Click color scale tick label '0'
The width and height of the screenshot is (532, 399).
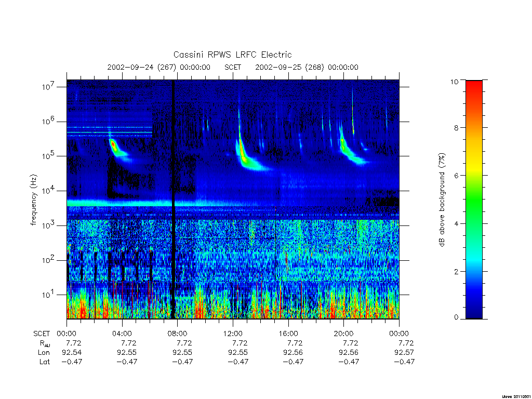(456, 317)
